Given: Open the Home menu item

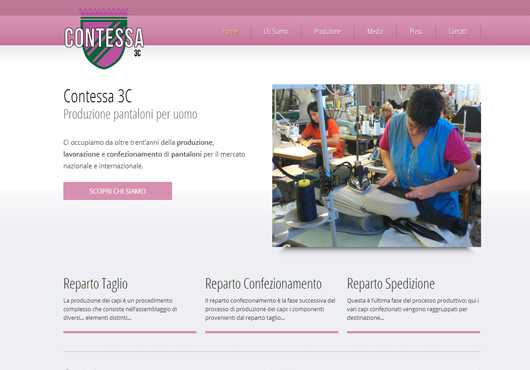Looking at the screenshot, I should [230, 31].
